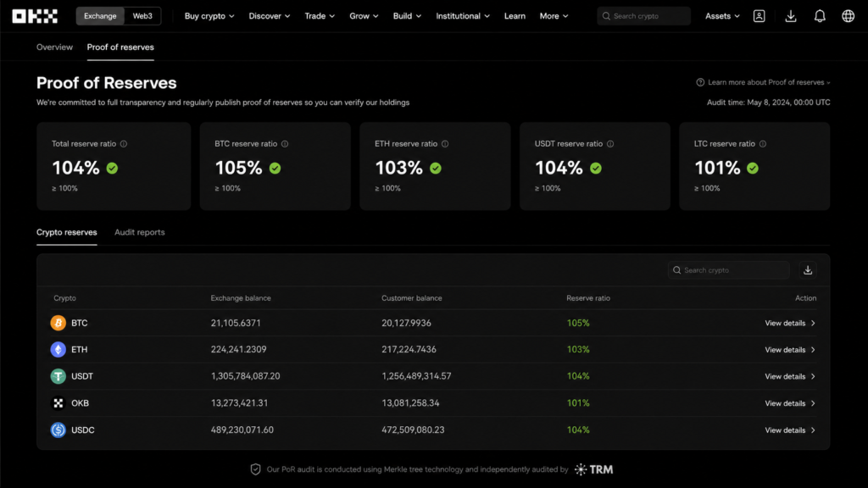Click green check on USDT reserve ratio
868x488 pixels.
point(596,169)
